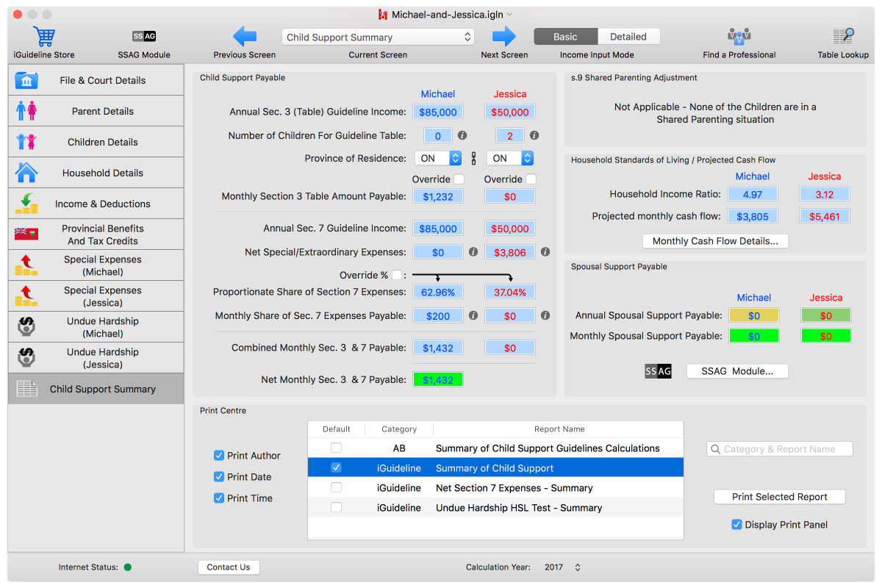Screen dimensions: 882x588
Task: Change the Calculation Year stepper
Action: 578,567
